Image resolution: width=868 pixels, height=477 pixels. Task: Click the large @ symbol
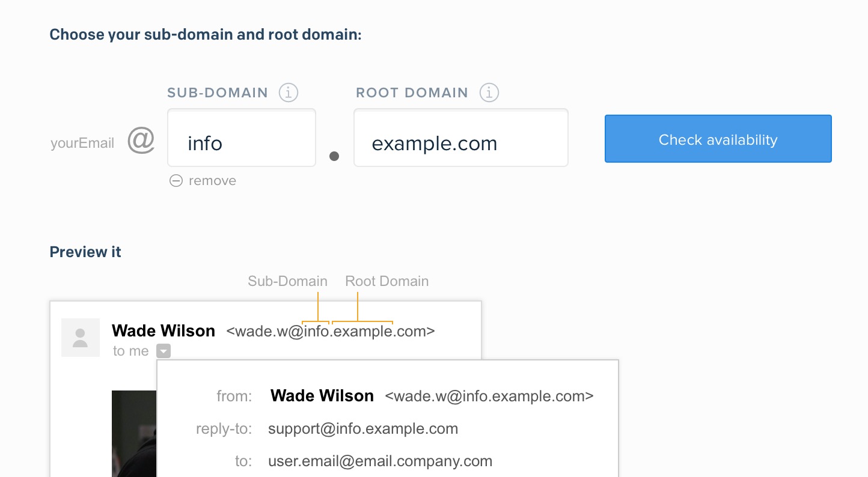[141, 142]
